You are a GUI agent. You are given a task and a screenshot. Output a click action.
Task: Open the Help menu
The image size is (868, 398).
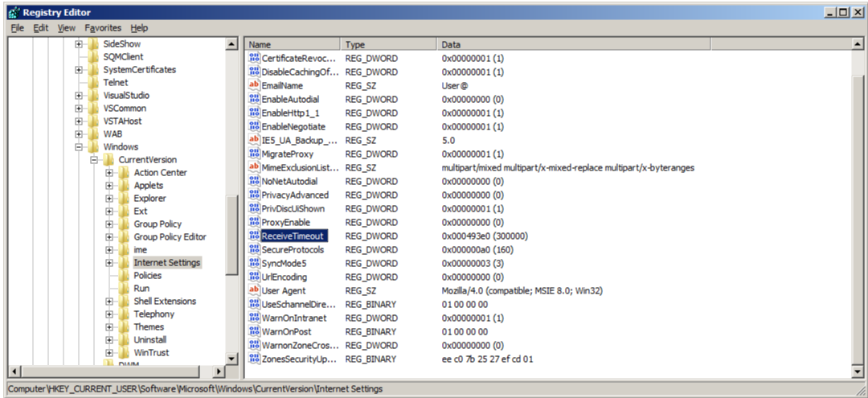click(140, 27)
